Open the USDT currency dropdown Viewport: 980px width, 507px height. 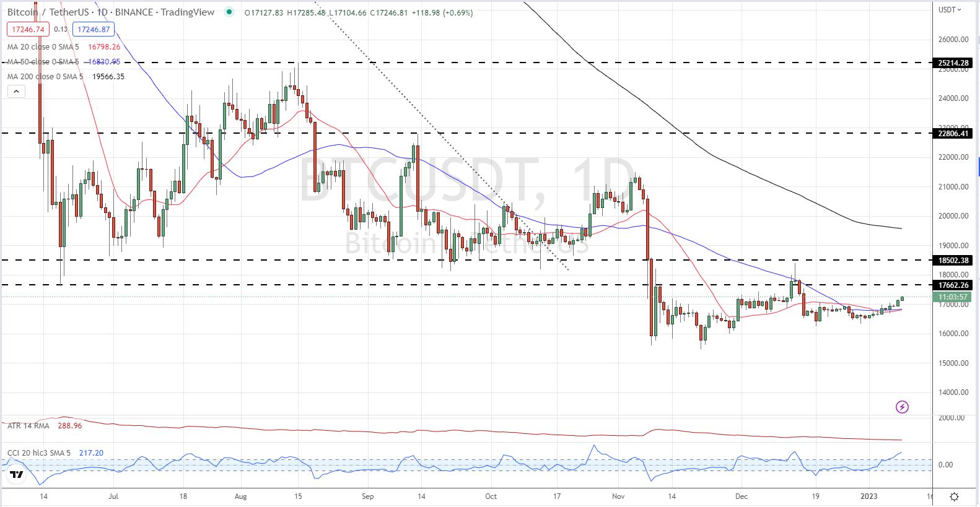(x=950, y=10)
